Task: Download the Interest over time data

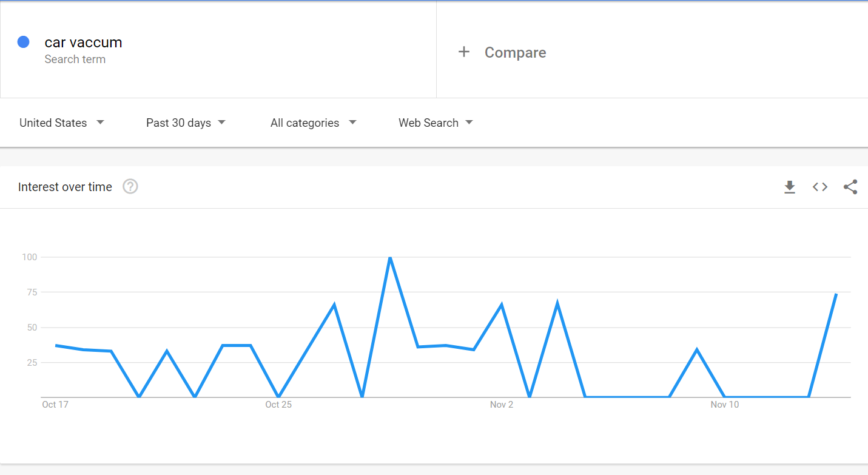Action: pyautogui.click(x=789, y=187)
